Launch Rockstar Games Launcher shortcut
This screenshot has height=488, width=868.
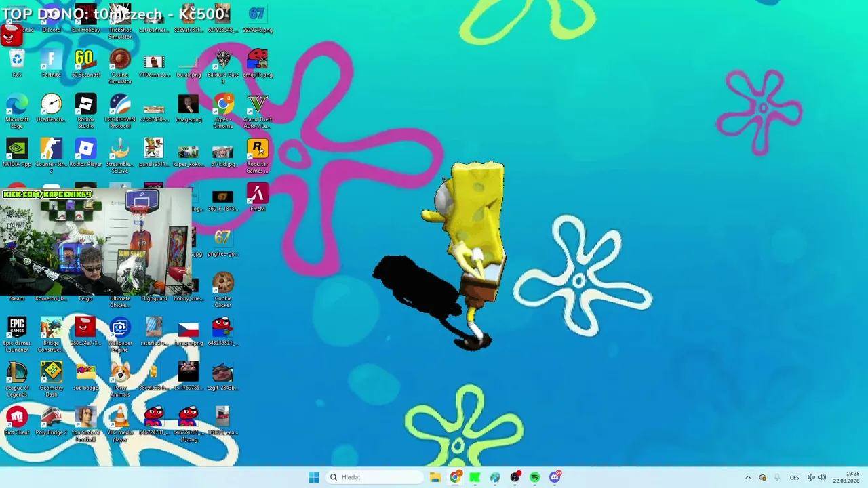coord(258,157)
